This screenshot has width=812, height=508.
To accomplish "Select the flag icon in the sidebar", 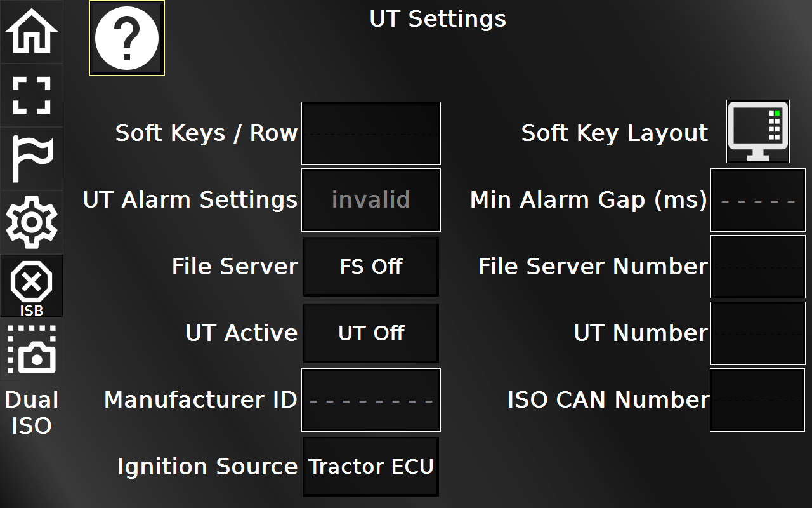I will point(32,157).
